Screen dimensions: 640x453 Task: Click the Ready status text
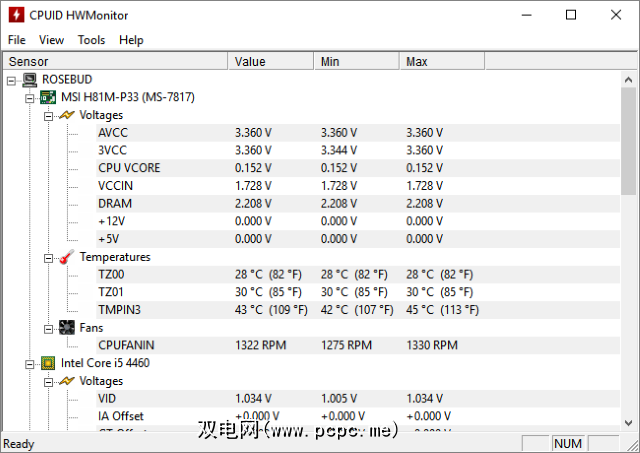pos(19,444)
